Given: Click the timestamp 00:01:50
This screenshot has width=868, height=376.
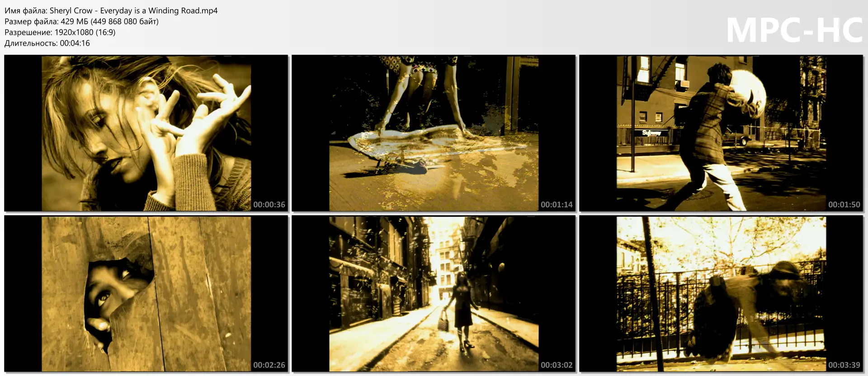Looking at the screenshot, I should [844, 205].
